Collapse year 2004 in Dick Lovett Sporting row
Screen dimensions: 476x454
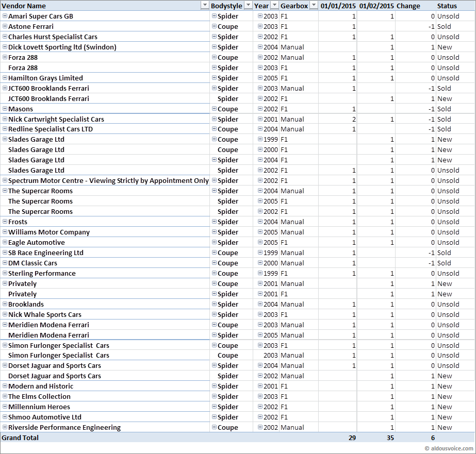[x=260, y=47]
